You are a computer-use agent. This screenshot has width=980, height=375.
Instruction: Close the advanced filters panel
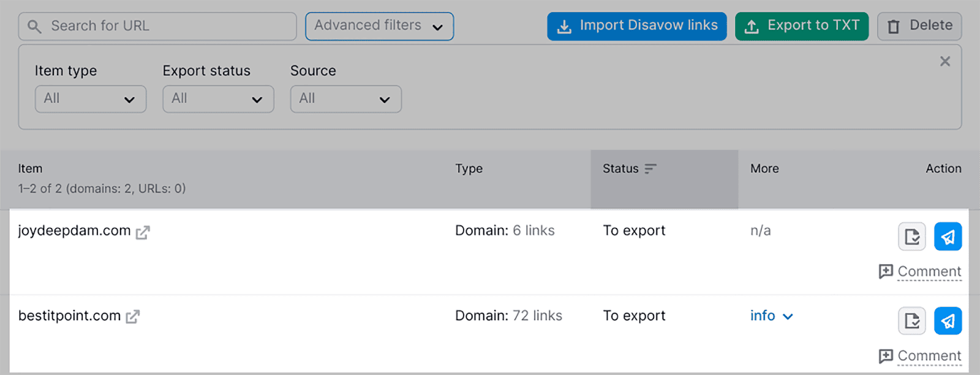coord(945,61)
